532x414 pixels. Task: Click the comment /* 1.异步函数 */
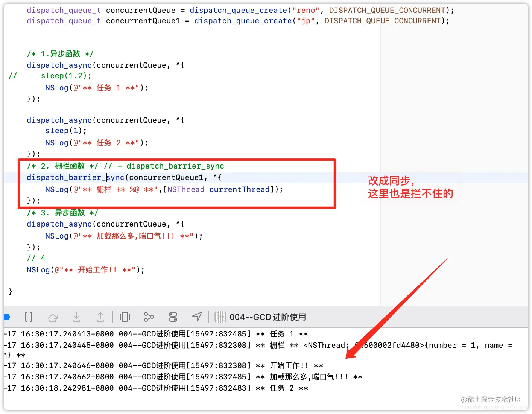60,54
